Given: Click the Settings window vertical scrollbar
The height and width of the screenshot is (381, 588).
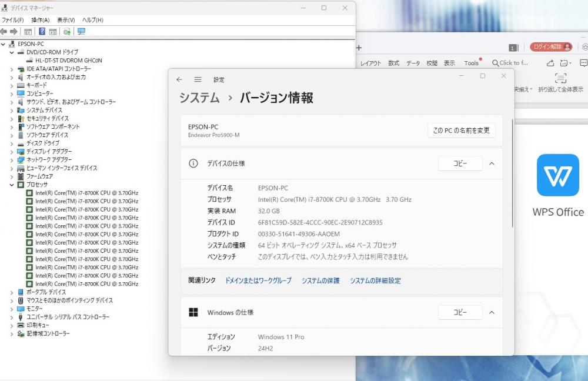Looking at the screenshot, I should coord(512,173).
